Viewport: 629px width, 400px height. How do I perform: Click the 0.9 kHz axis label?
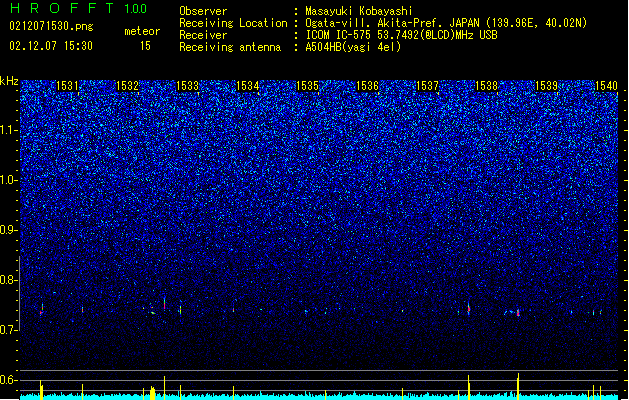[x=8, y=230]
